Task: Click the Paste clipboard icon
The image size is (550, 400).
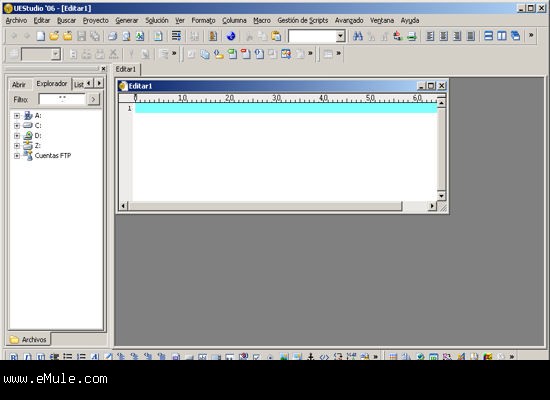Action: (276, 36)
